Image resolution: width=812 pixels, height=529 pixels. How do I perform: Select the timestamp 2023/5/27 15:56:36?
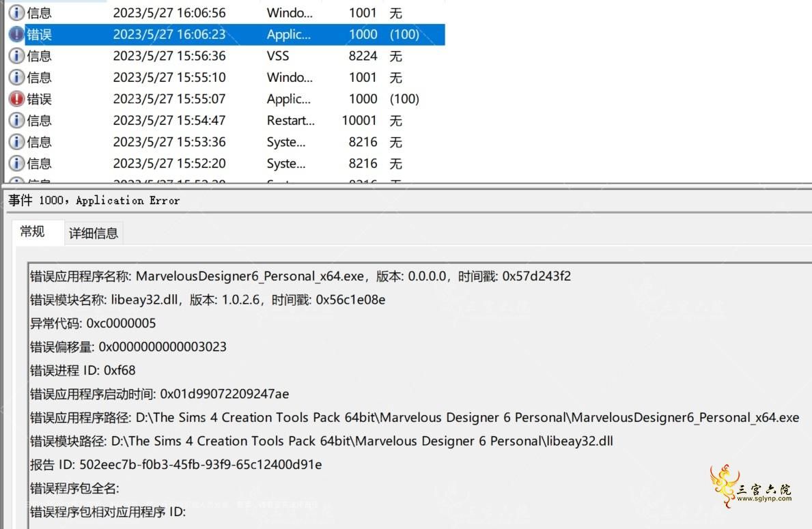point(169,56)
